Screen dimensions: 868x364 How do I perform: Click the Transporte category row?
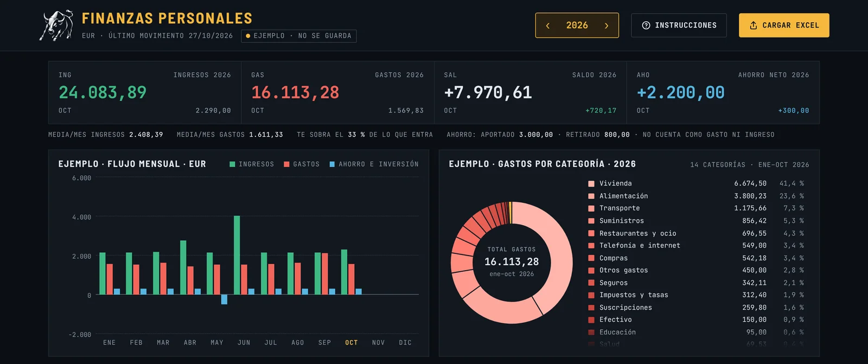[696, 208]
